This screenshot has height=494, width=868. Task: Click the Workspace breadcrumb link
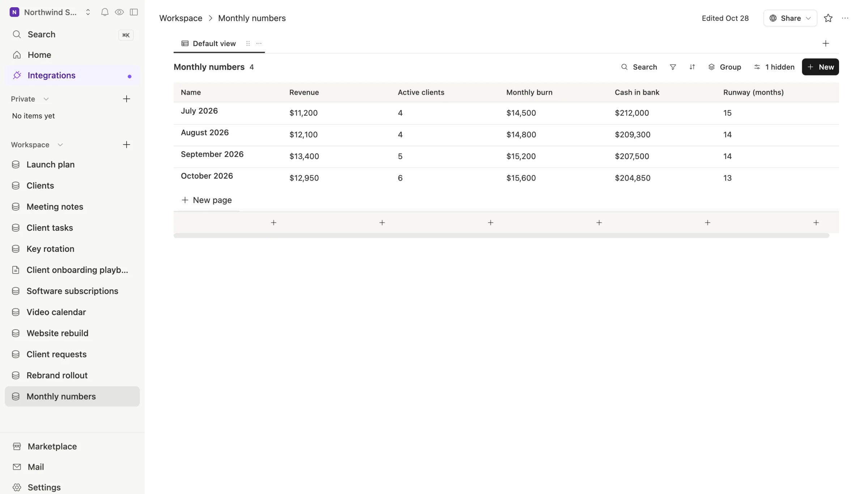click(180, 18)
